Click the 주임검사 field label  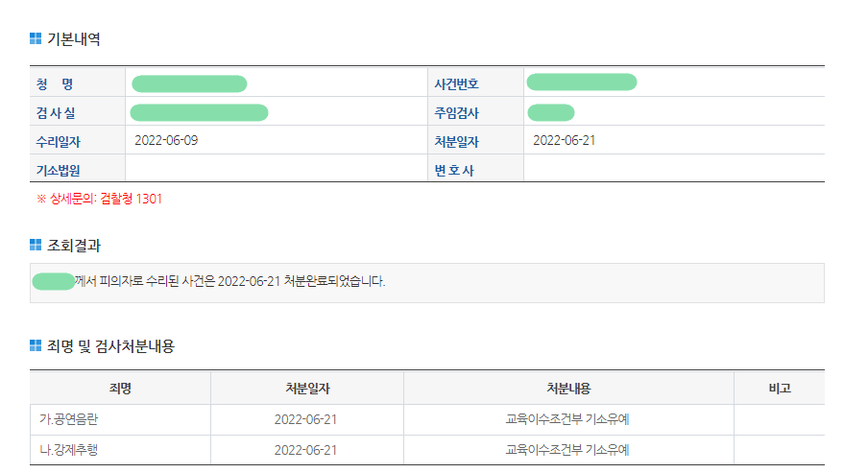point(456,113)
